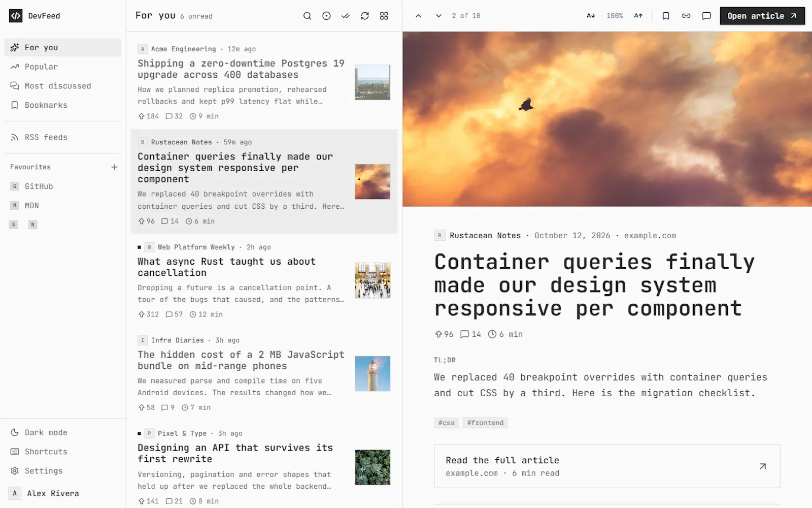Viewport: 812px width, 508px height.
Task: Open Most discussed feed
Action: (63, 86)
